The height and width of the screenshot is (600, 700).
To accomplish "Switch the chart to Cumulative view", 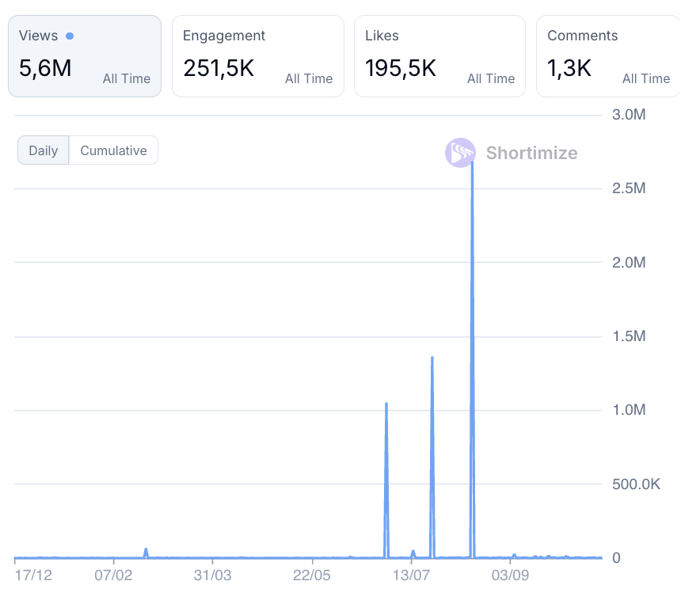I will coord(113,150).
